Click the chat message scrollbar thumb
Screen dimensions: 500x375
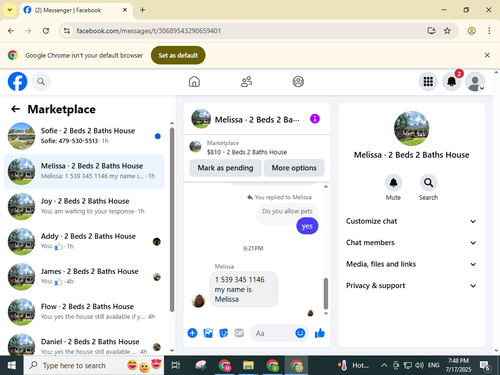(x=326, y=293)
